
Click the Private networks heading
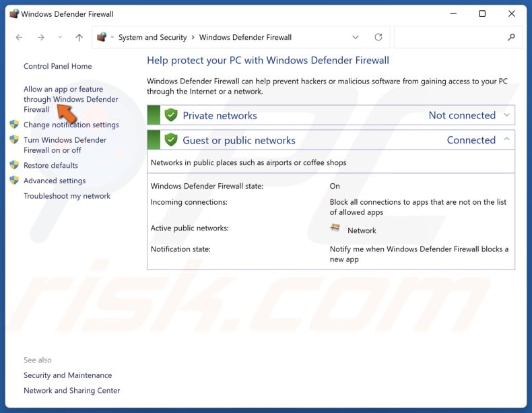tap(220, 115)
